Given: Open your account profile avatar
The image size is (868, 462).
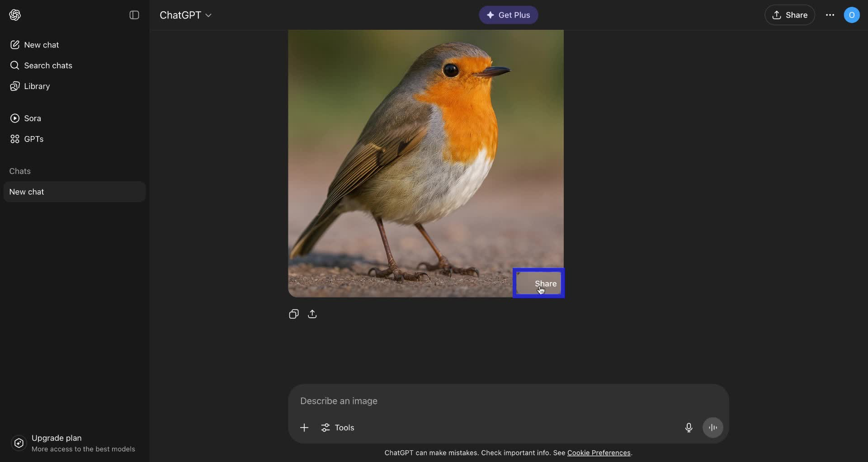Looking at the screenshot, I should click(853, 15).
